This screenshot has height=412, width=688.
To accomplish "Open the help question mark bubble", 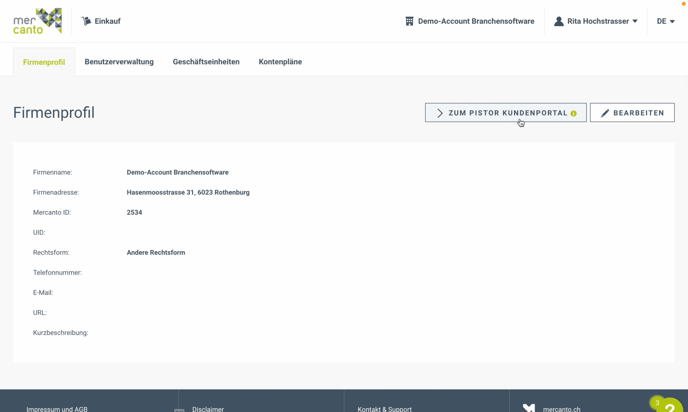I will [669, 406].
